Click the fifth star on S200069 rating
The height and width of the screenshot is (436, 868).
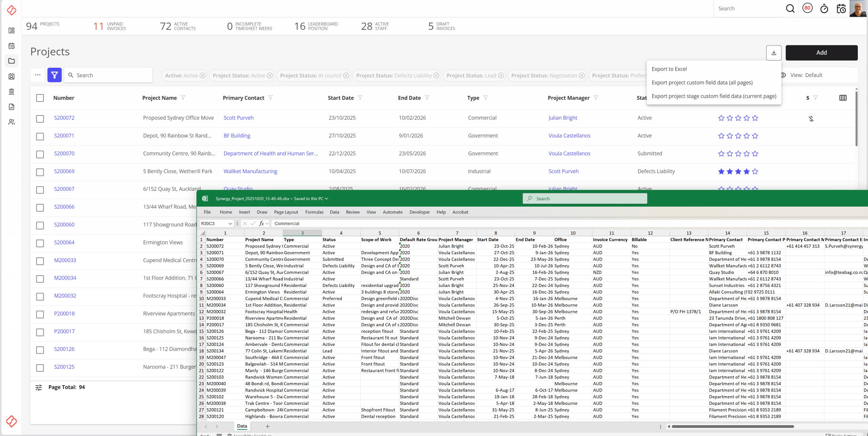(755, 171)
